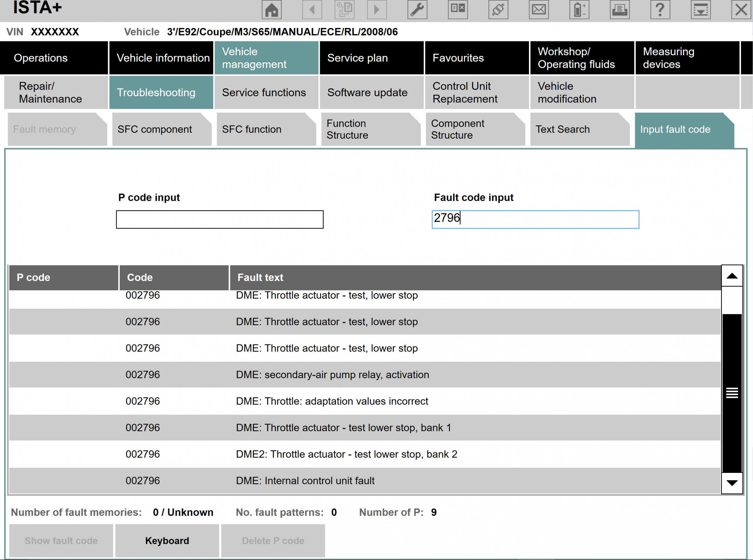Open the help question mark icon
The width and height of the screenshot is (753, 560).
(660, 9)
